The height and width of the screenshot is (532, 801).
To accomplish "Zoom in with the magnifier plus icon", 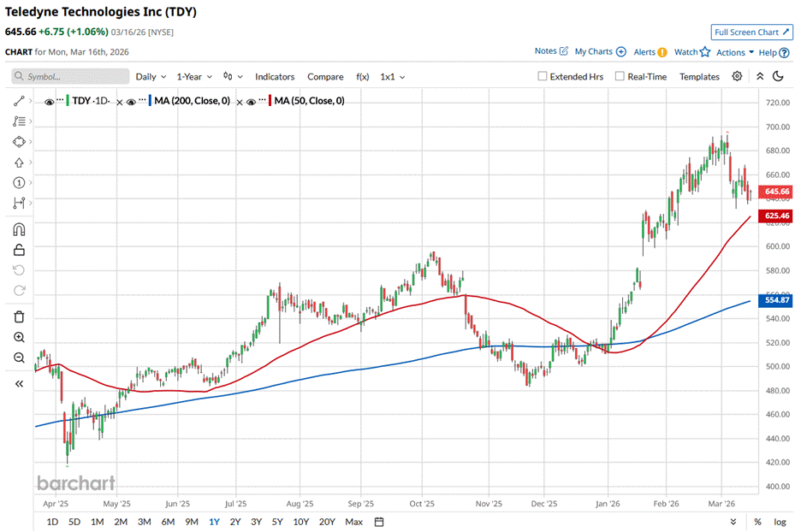I will click(x=19, y=338).
